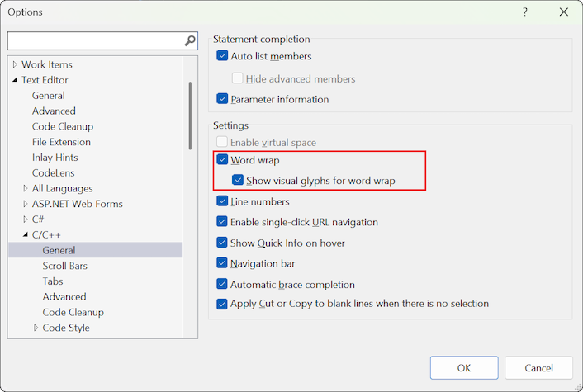Select Scroll Bars under C/C++
This screenshot has width=583, height=392.
(x=65, y=266)
